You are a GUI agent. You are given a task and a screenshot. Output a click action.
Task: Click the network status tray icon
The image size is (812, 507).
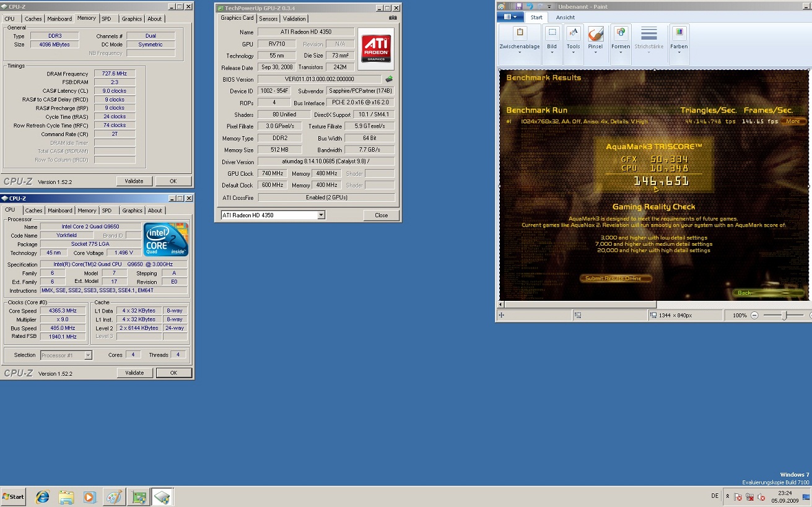pos(749,496)
